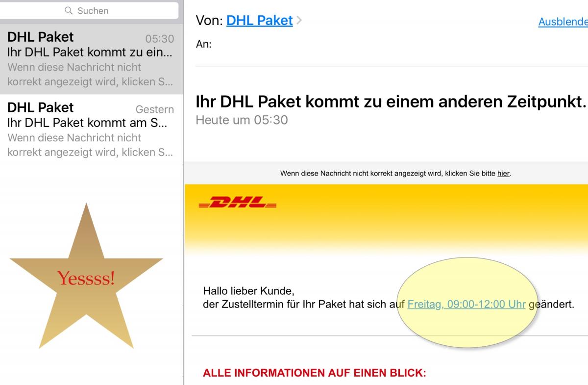Focus the Suchen search field

89,10
